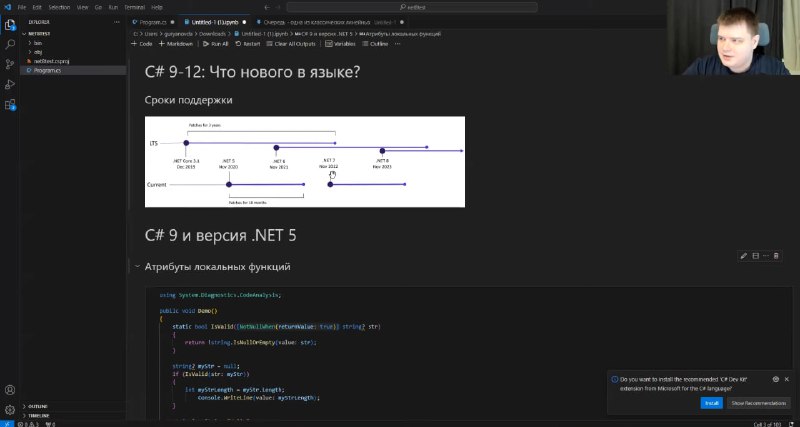Open notification settings gear icon
The height and width of the screenshot is (427, 800).
click(776, 379)
